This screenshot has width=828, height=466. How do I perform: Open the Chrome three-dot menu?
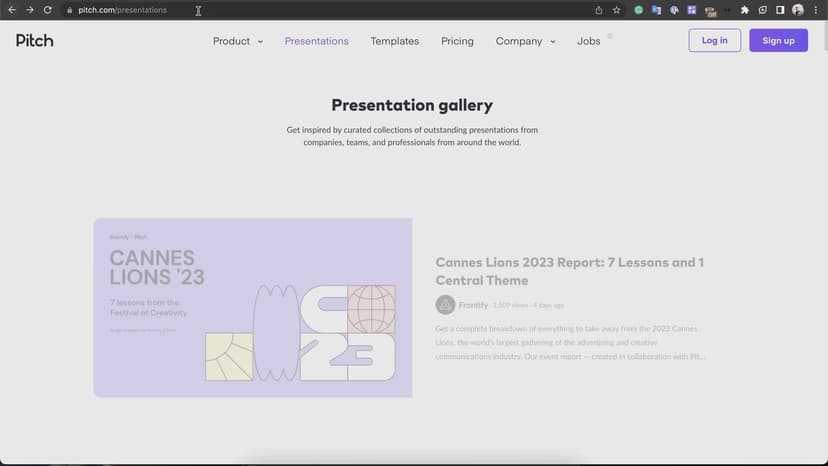(815, 10)
